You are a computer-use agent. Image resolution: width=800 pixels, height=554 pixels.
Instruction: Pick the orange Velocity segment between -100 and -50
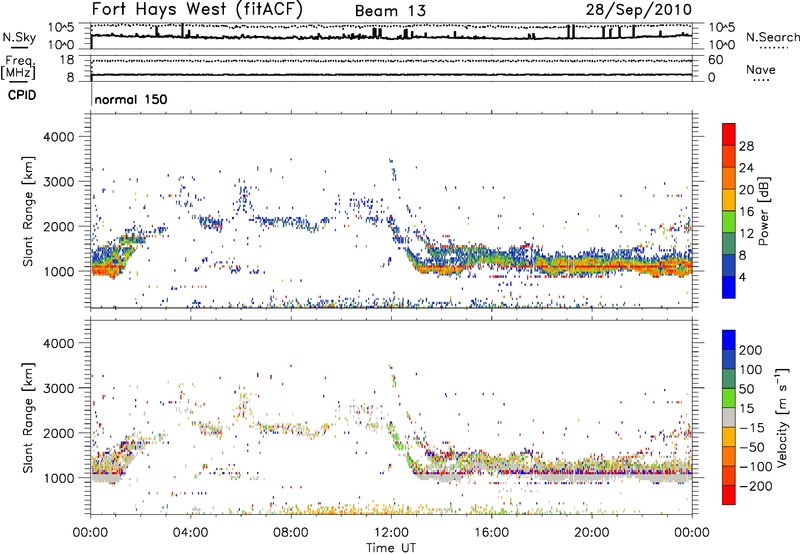coord(729,456)
